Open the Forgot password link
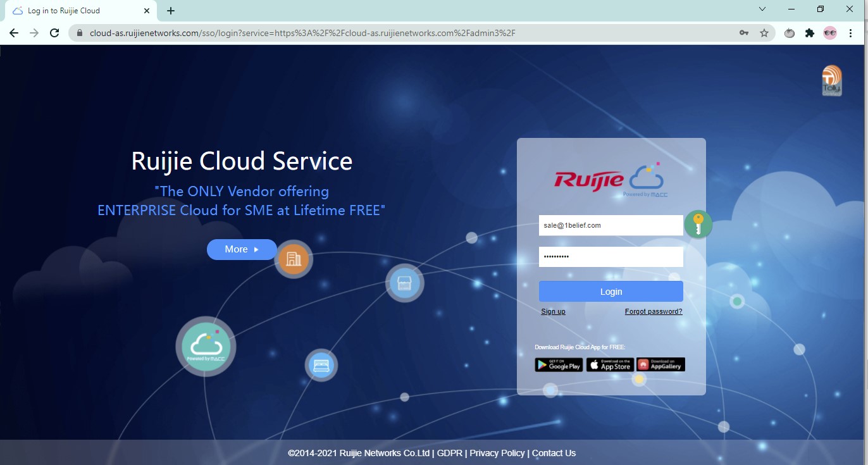The height and width of the screenshot is (465, 868). [x=654, y=311]
